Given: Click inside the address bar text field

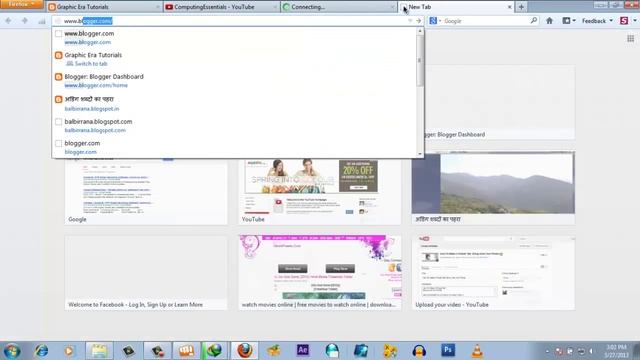Looking at the screenshot, I should click(x=237, y=21).
